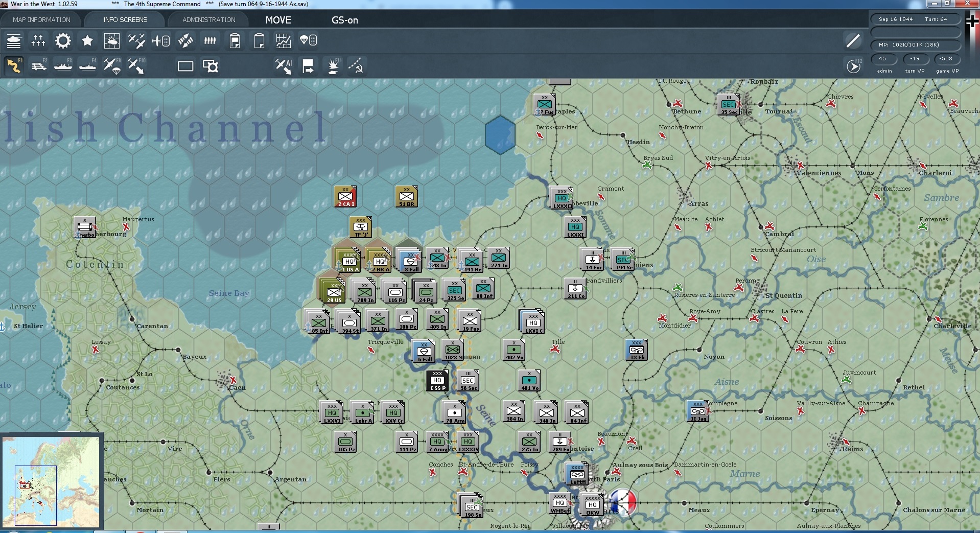Click the blue highlighted sea hex
980x533 pixels.
500,135
